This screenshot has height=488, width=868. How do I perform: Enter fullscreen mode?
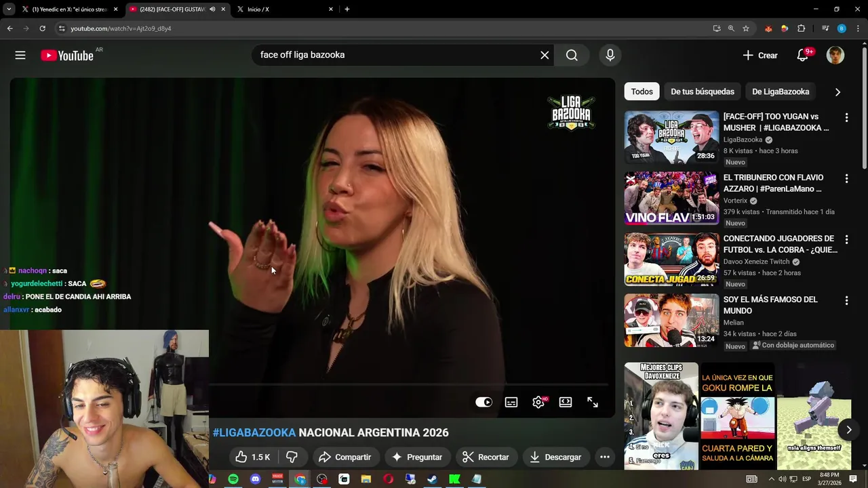[593, 402]
